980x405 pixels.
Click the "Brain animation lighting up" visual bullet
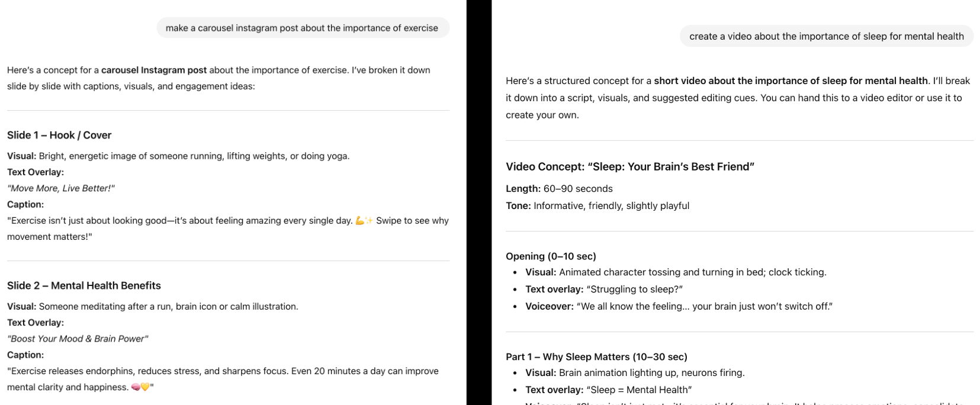click(635, 372)
